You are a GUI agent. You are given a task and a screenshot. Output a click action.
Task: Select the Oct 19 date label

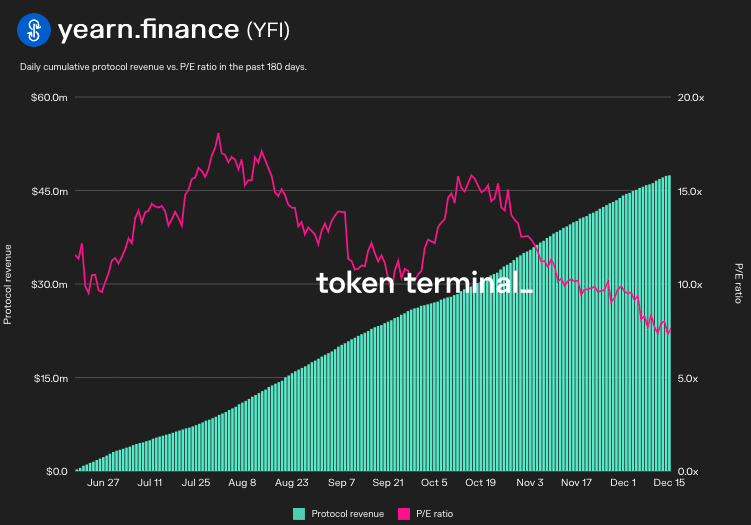coord(481,482)
